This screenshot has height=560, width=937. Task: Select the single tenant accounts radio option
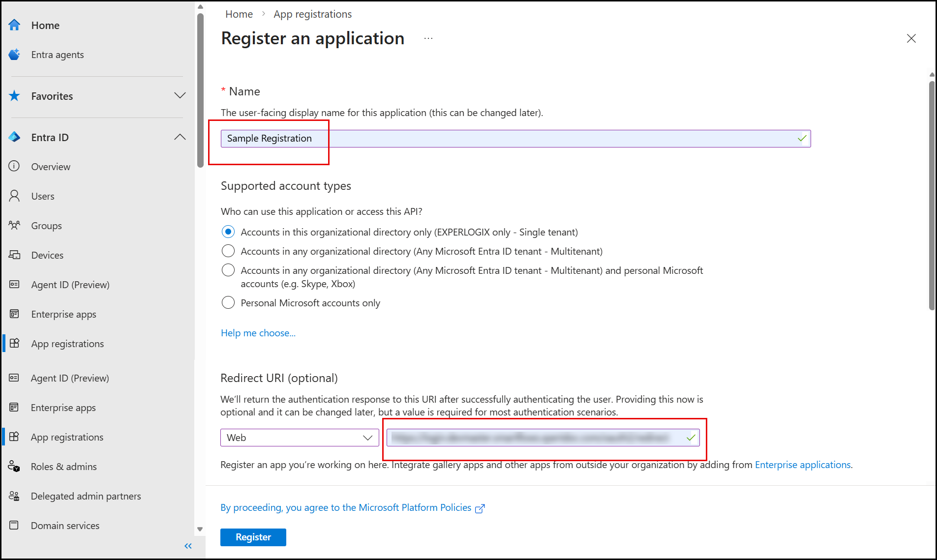pos(228,232)
